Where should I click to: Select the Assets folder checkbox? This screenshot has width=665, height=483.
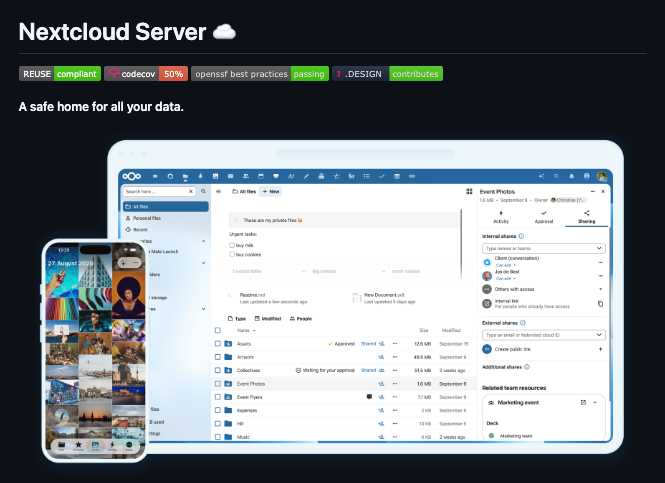point(218,343)
